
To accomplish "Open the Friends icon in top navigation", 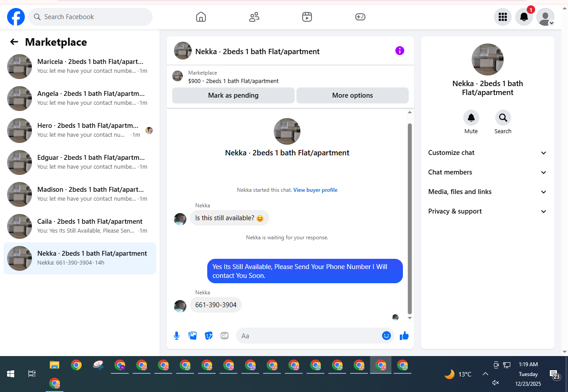I will (x=254, y=17).
